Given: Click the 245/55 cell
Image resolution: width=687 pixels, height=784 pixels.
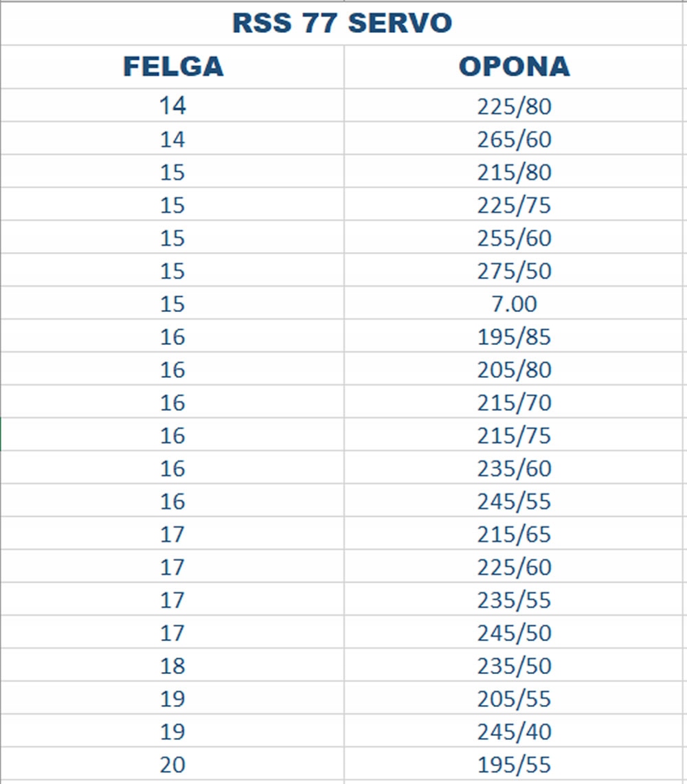Looking at the screenshot, I should [514, 502].
